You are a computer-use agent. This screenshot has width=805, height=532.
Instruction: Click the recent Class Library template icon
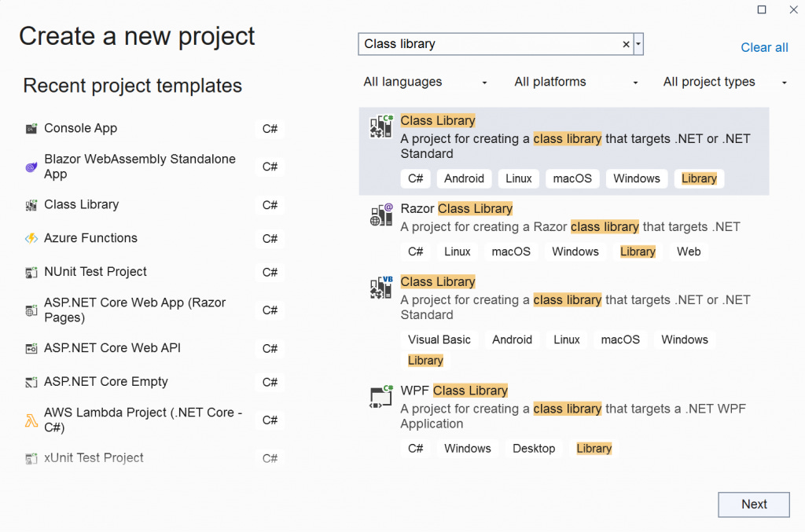[31, 205]
